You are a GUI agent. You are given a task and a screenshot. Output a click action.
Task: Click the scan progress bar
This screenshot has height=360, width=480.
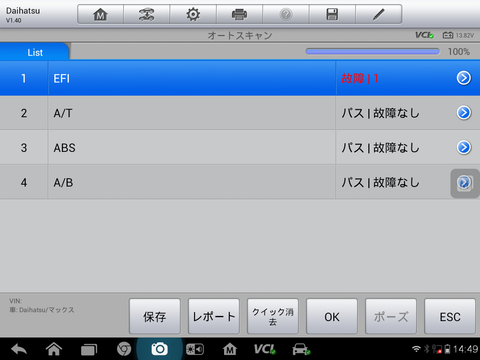point(373,51)
